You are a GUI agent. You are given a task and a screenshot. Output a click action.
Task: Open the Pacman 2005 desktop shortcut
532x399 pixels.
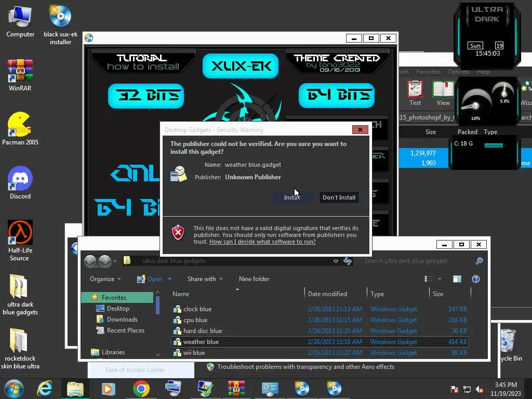pyautogui.click(x=20, y=129)
